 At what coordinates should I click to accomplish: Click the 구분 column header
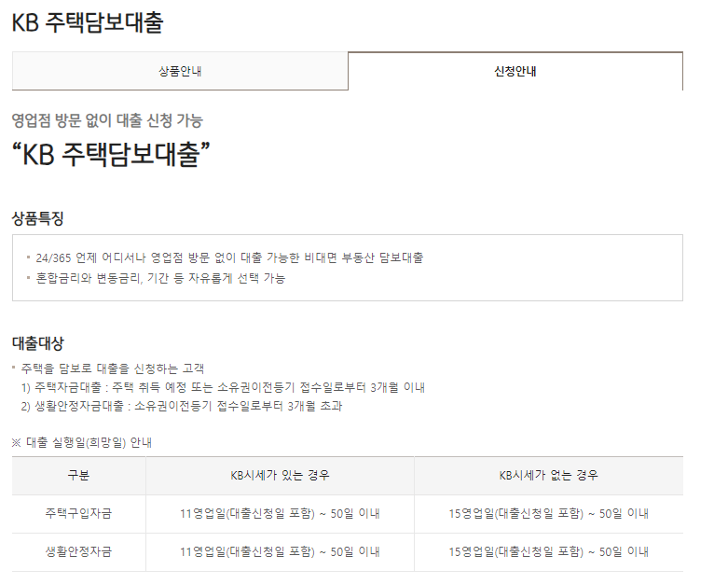tap(78, 475)
